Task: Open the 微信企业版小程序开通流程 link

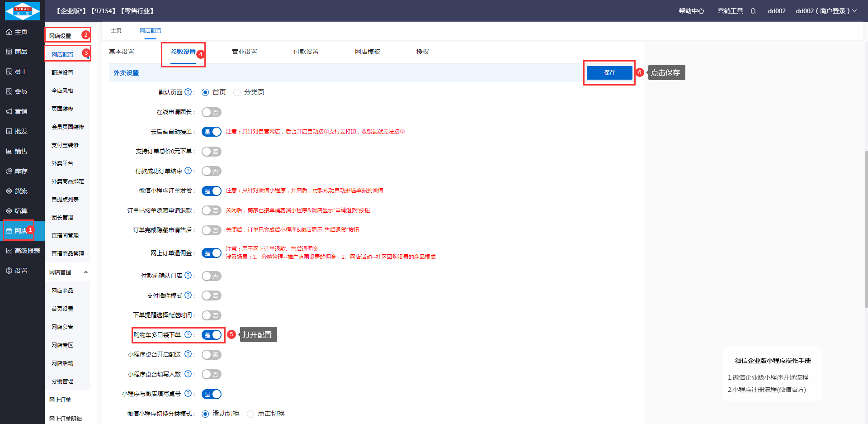Action: tap(768, 377)
